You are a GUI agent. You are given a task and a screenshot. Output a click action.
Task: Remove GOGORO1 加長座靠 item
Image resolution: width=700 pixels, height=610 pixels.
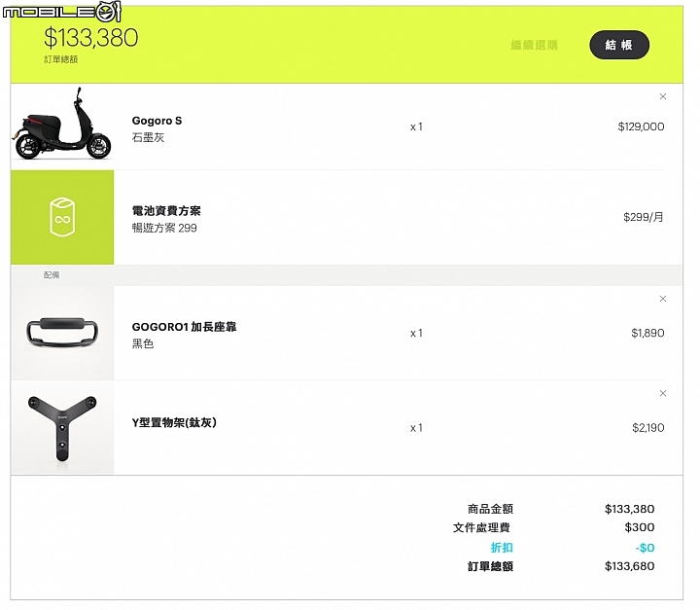[x=663, y=299]
